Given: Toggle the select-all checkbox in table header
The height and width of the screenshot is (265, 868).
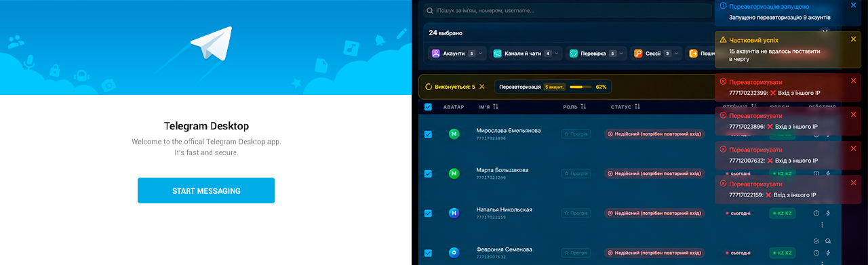Looking at the screenshot, I should tap(428, 106).
